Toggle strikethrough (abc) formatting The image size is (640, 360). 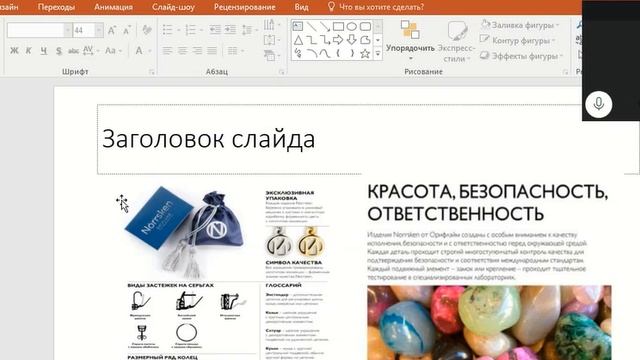[x=73, y=51]
